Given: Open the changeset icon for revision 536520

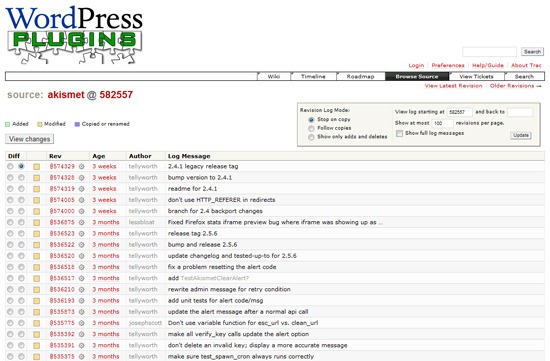Looking at the screenshot, I should point(81,256).
